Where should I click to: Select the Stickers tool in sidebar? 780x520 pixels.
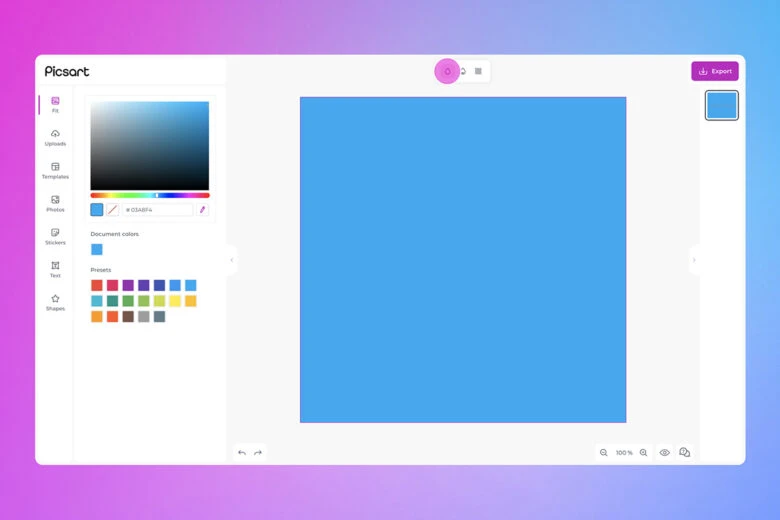[55, 236]
